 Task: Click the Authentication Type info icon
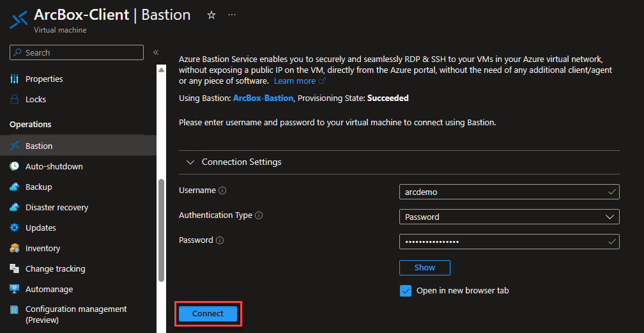point(259,215)
